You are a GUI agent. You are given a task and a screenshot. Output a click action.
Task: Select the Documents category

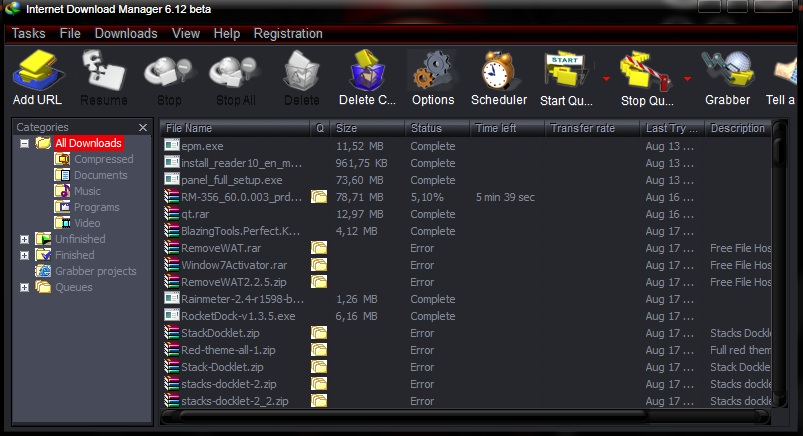tap(100, 175)
